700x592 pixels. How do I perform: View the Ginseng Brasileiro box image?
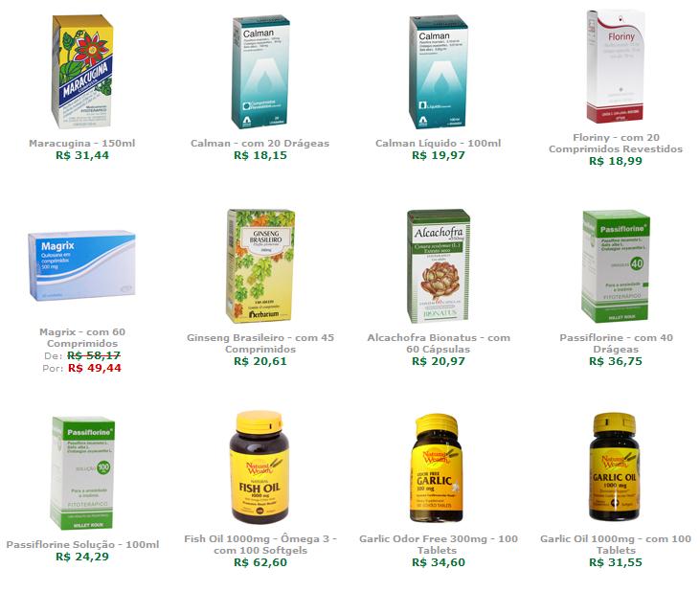260,266
